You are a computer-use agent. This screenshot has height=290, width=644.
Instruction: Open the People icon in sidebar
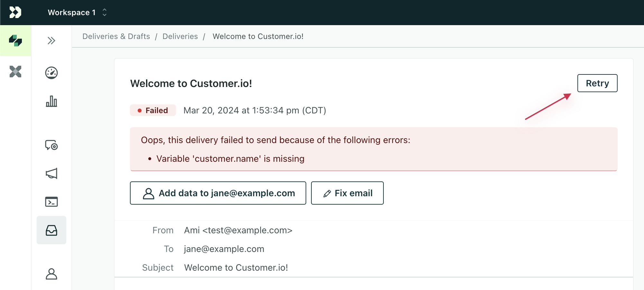pyautogui.click(x=51, y=274)
